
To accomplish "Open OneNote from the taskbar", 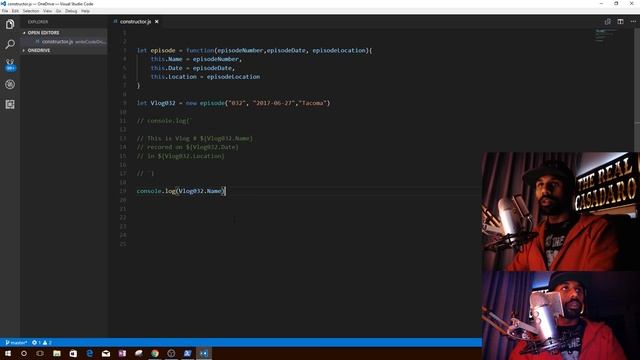I will pos(122,353).
